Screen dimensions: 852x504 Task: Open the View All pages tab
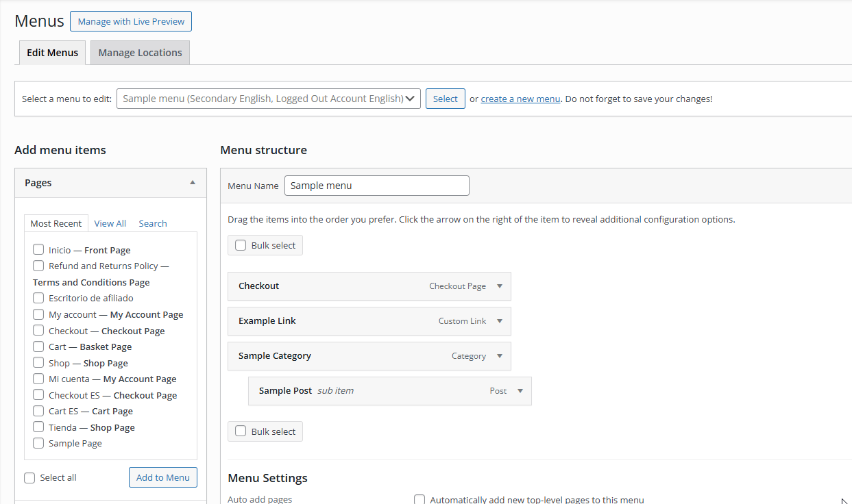coord(110,223)
